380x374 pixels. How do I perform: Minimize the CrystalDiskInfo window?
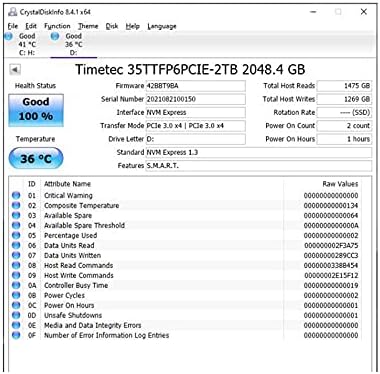(x=313, y=12)
